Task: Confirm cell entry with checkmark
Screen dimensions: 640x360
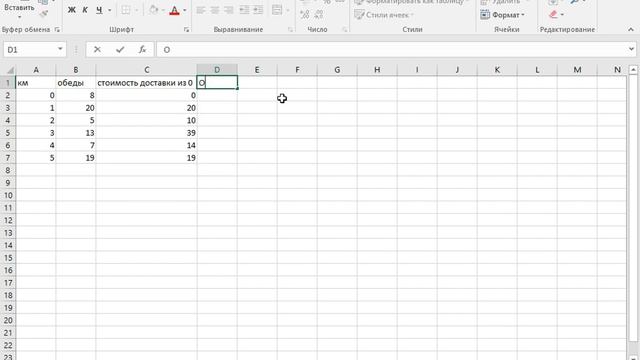Action: 120,49
